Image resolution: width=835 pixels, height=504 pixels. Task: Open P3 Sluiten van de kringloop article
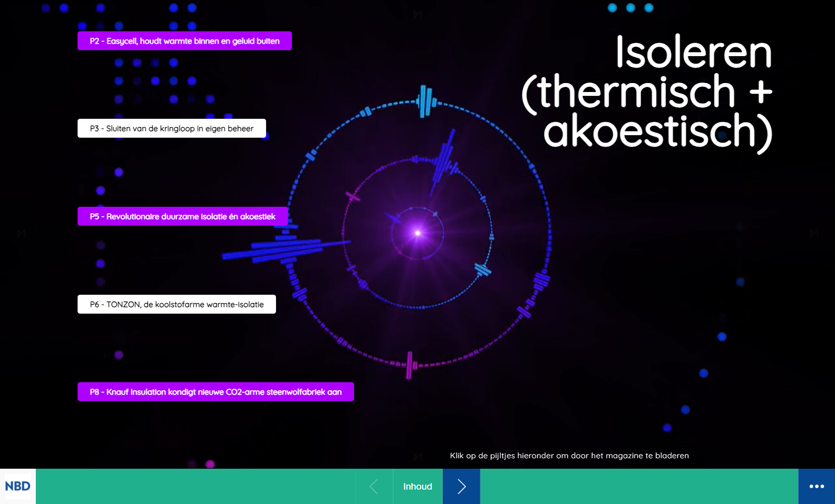(x=172, y=128)
